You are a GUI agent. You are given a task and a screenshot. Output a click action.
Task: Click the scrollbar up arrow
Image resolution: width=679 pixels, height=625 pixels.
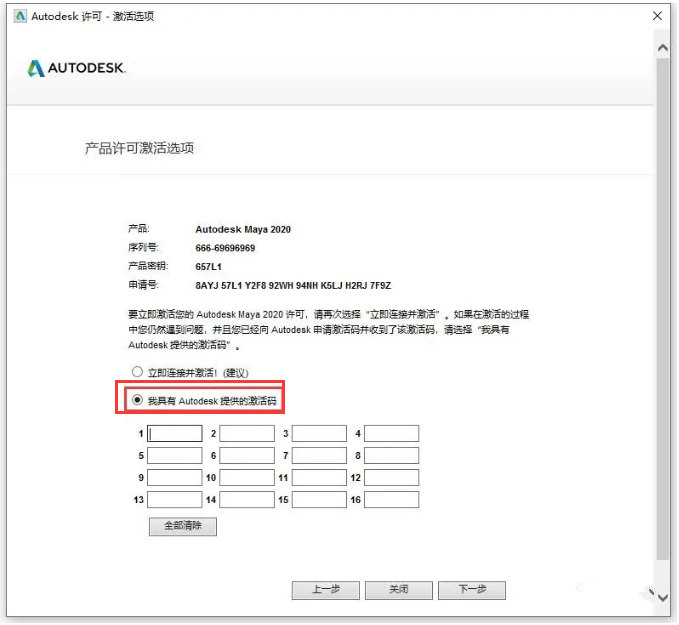pyautogui.click(x=663, y=48)
